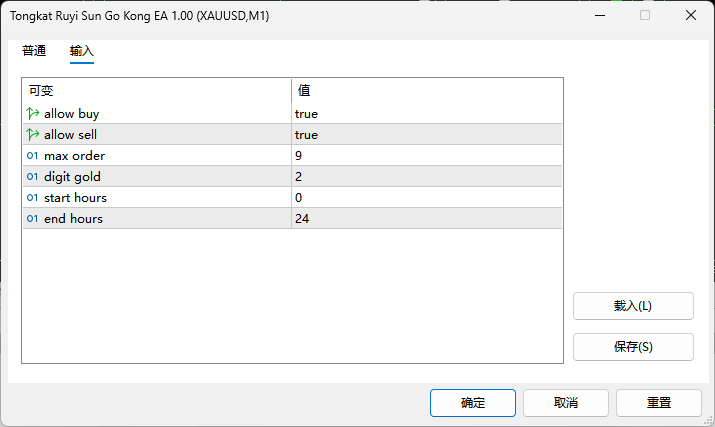Select the 输入 tab
This screenshot has height=427, width=715.
(x=82, y=51)
